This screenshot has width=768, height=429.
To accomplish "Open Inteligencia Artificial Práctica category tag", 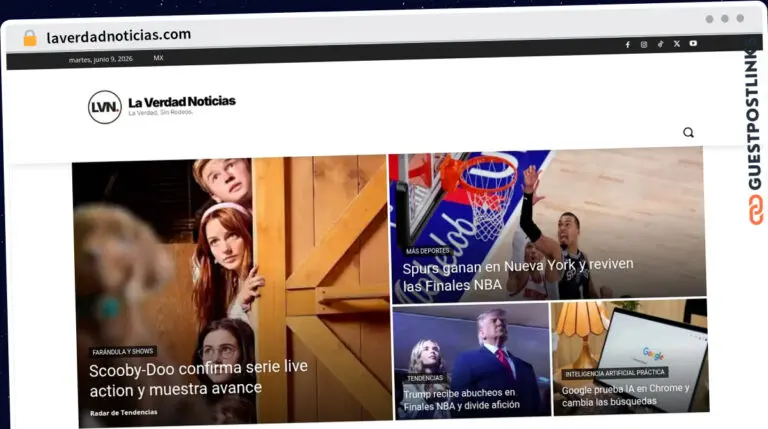I will tap(615, 373).
